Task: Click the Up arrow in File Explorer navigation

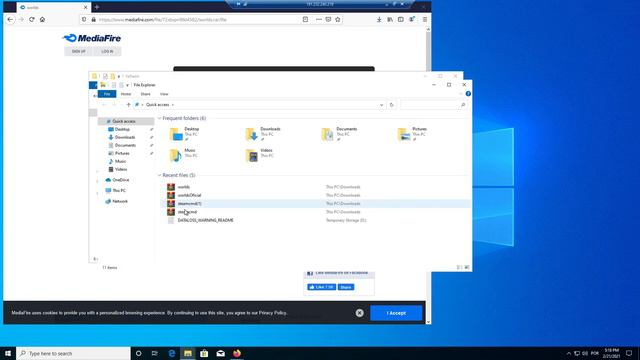Action: click(128, 105)
